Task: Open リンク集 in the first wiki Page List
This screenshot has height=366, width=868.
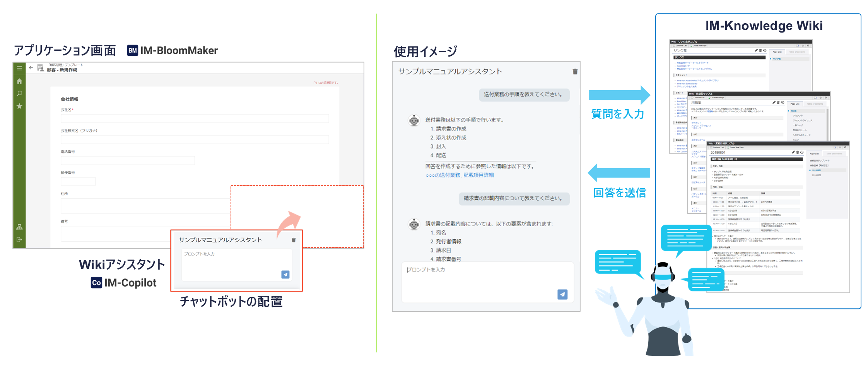Action: click(777, 59)
